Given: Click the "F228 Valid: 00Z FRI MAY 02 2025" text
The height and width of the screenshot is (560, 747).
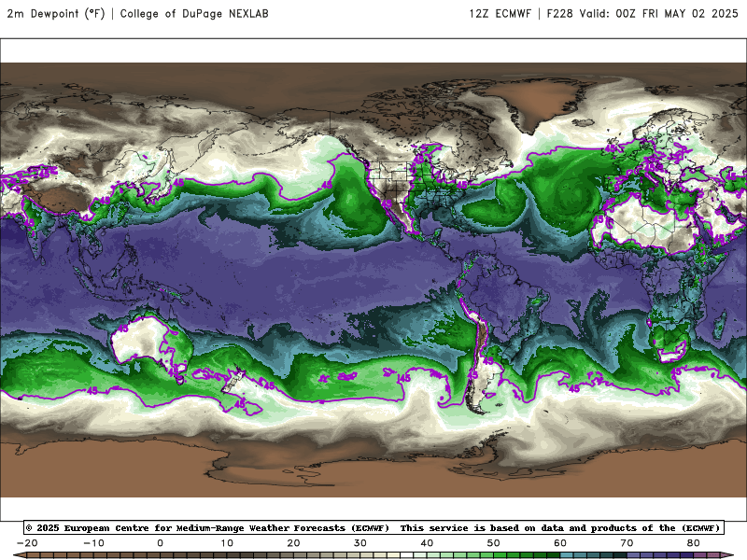Looking at the screenshot, I should pos(642,13).
